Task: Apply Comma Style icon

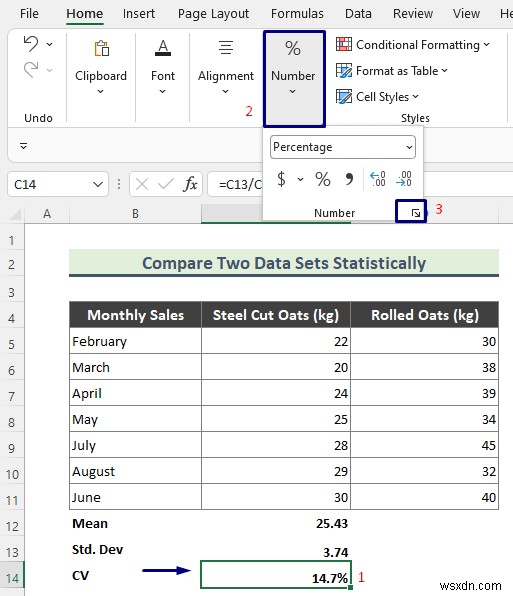Action: [348, 179]
